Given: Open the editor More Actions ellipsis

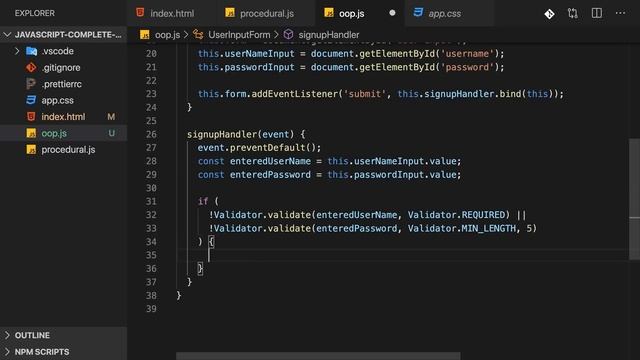Looking at the screenshot, I should click(620, 13).
